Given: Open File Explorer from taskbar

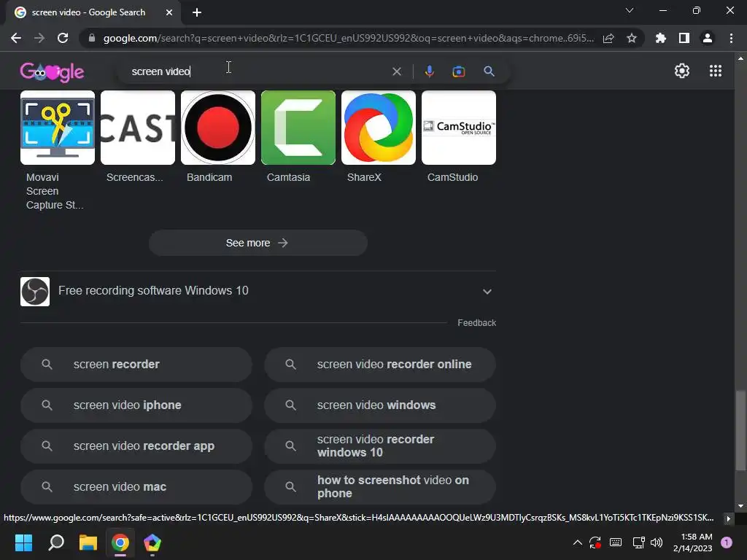Looking at the screenshot, I should 88,542.
